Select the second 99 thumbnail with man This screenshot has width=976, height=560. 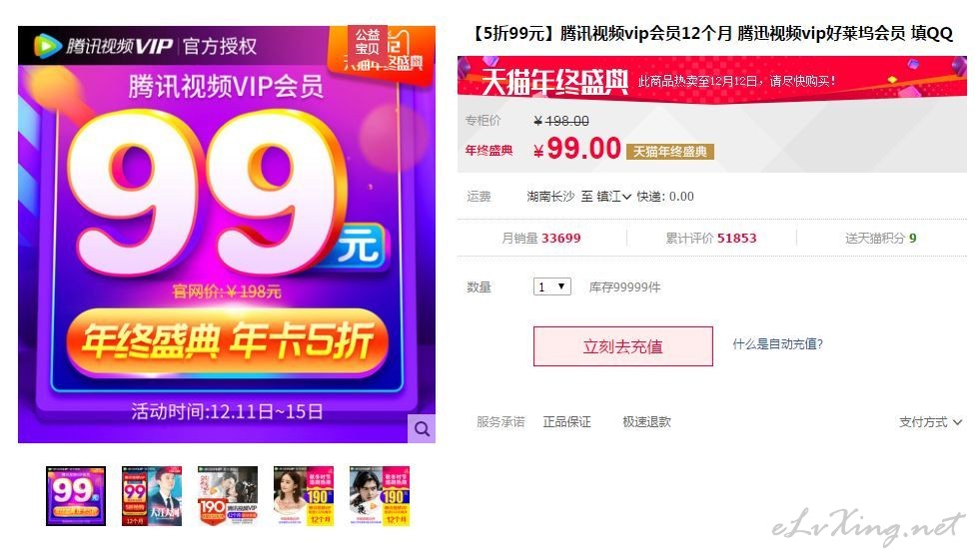pyautogui.click(x=152, y=496)
